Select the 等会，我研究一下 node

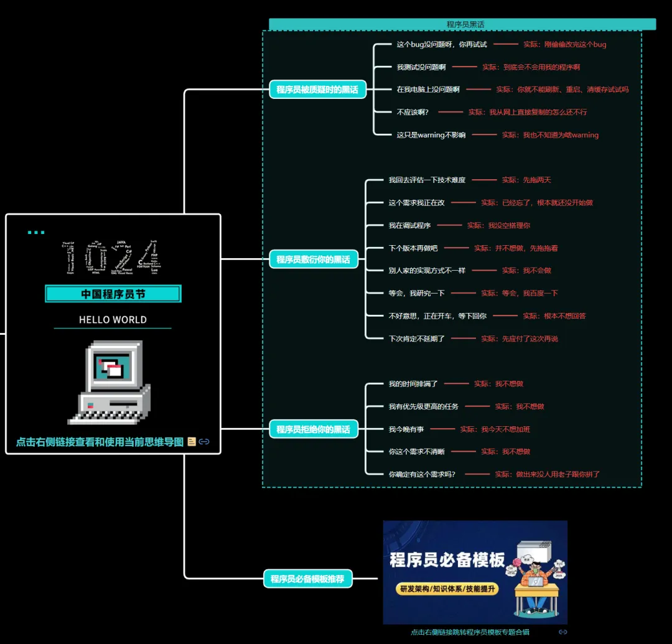click(x=416, y=293)
